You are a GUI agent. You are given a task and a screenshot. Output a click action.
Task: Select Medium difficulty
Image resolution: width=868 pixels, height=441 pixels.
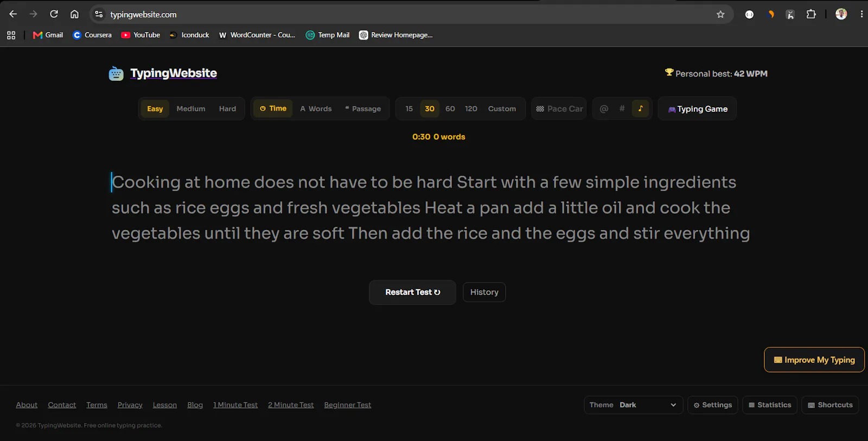coord(191,108)
